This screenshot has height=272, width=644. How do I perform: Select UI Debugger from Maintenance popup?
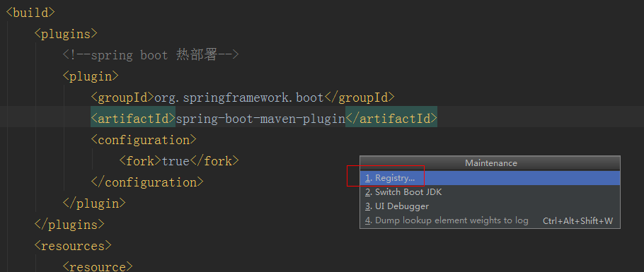pos(490,206)
